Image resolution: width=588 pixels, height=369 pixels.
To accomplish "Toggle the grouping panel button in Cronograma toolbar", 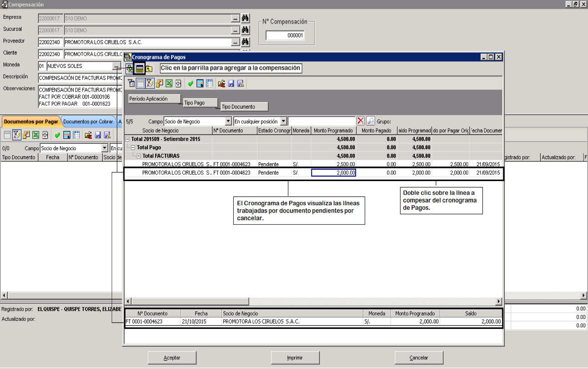I will click(x=141, y=83).
